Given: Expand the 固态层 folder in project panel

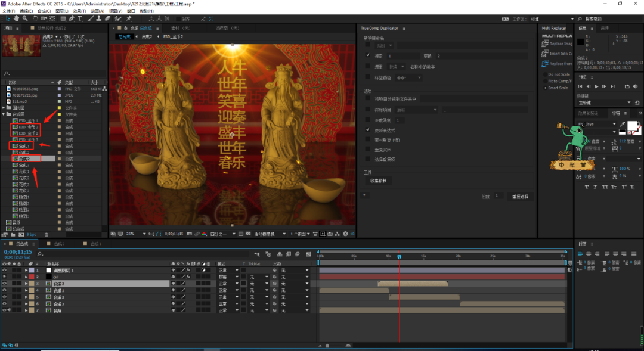Looking at the screenshot, I should click(4, 108).
